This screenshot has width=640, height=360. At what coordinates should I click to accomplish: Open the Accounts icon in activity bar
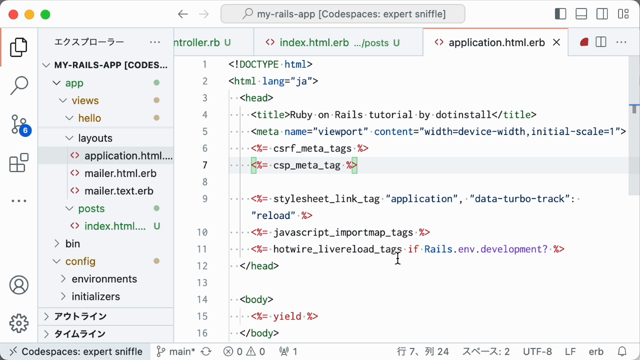click(19, 285)
